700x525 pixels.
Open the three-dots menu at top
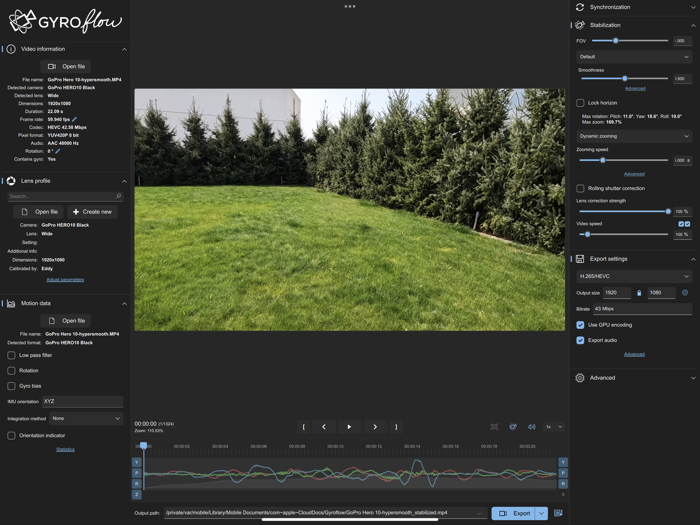350,6
